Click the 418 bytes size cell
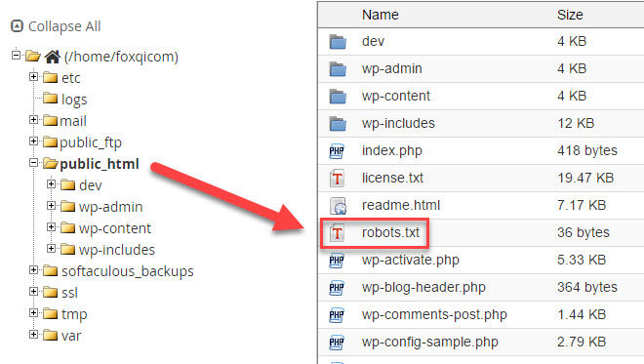The height and width of the screenshot is (364, 644). [586, 151]
